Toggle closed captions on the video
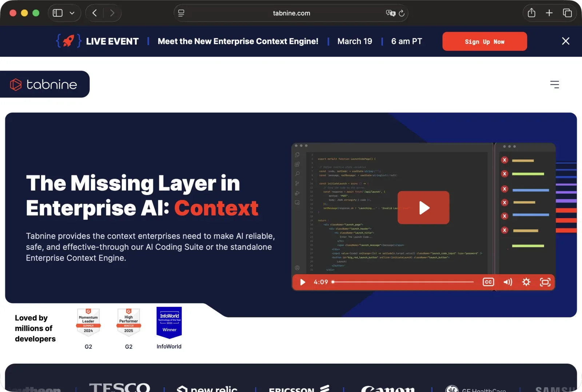 488,282
